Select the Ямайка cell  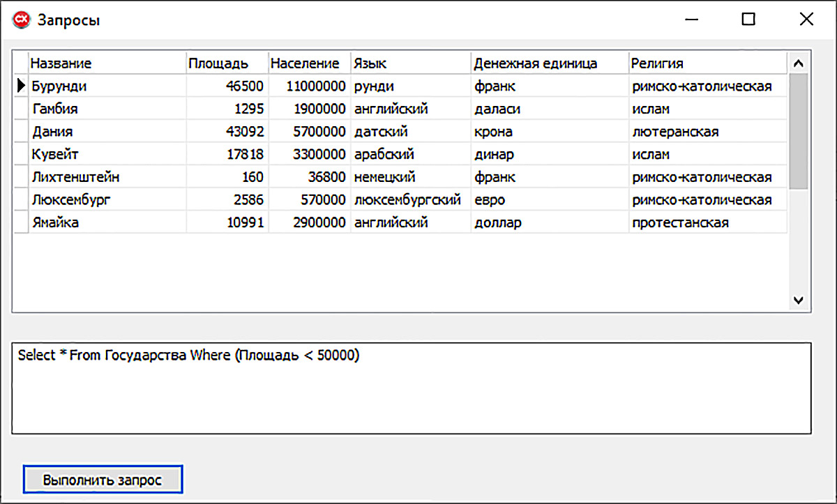(x=107, y=222)
